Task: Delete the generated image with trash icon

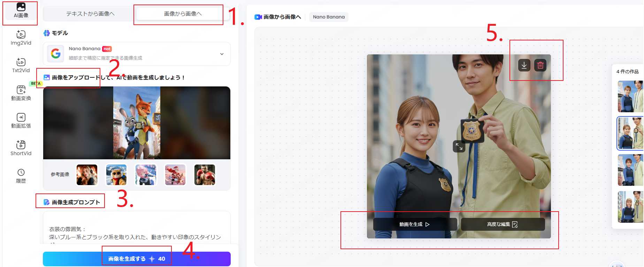Action: 540,65
